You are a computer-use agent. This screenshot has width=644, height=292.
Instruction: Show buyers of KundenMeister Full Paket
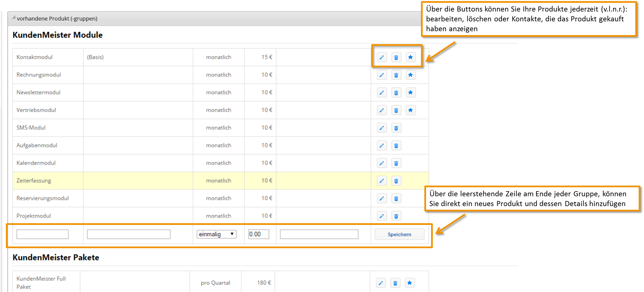tap(410, 283)
